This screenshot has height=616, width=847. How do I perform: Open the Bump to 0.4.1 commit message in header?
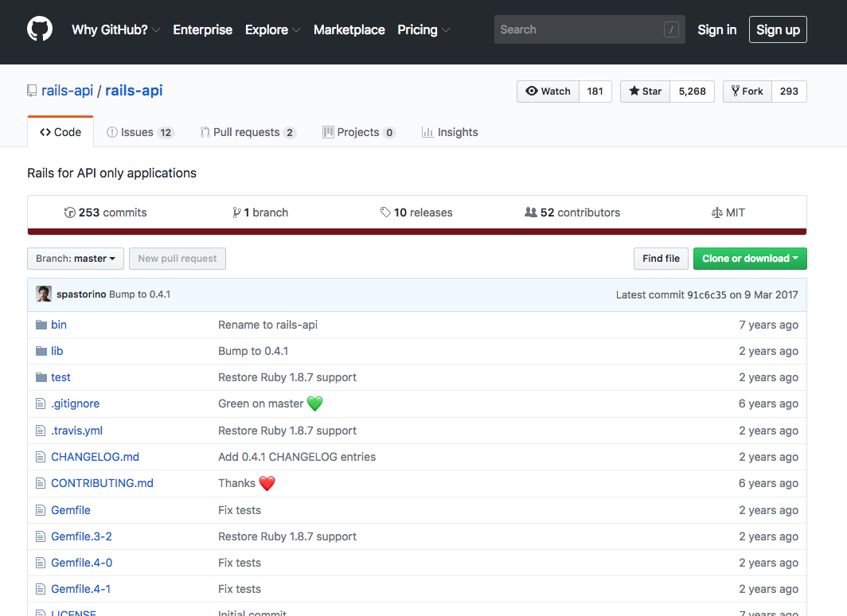(140, 294)
